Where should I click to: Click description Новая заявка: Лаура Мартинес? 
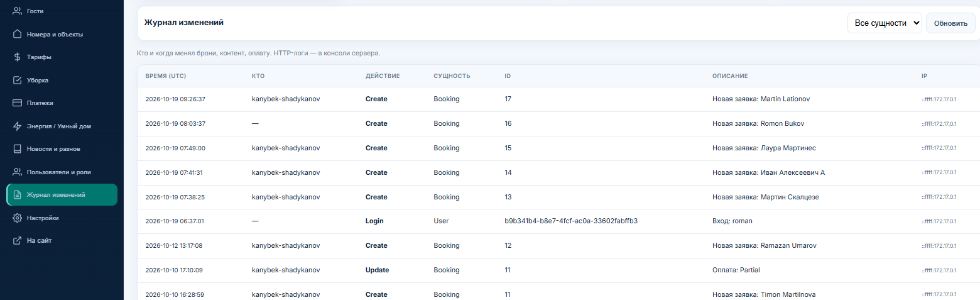point(764,148)
